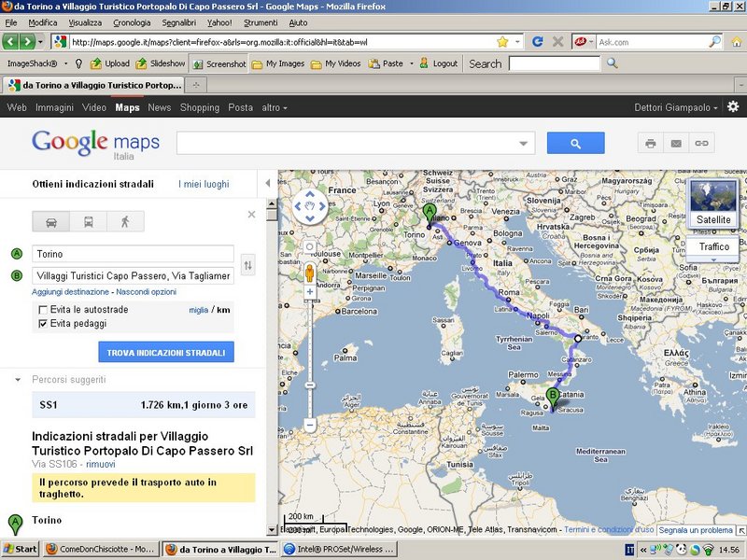This screenshot has height=560, width=747.
Task: Click the map pan control hand
Action: tap(310, 206)
